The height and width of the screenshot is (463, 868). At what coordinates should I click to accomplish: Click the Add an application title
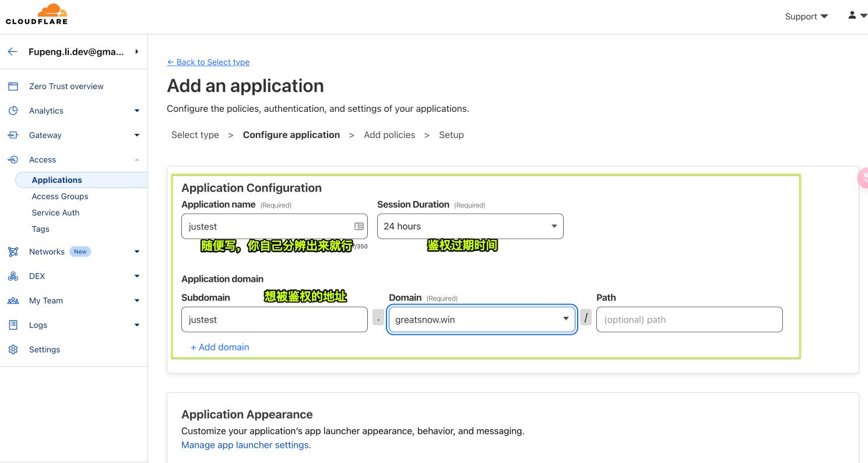245,86
